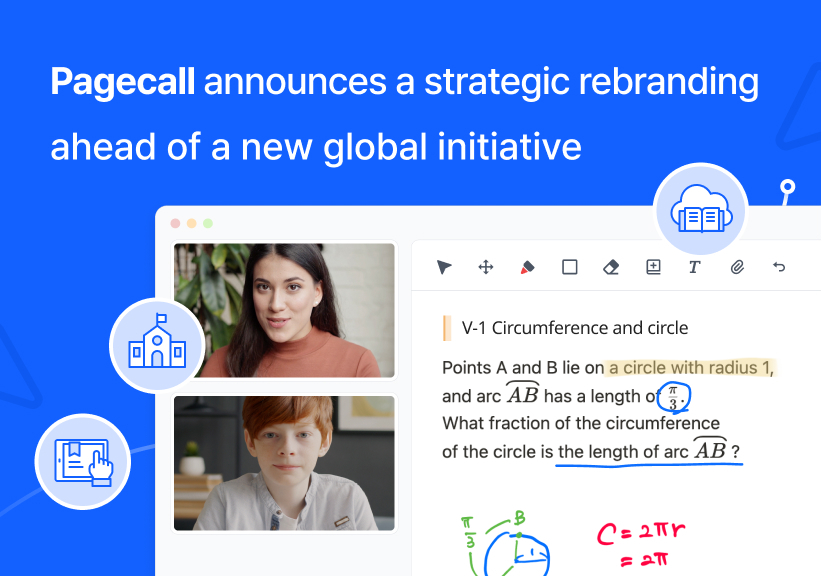Image resolution: width=822 pixels, height=576 pixels.
Task: Click highlighted text 'a circle with radius 1'
Action: (690, 368)
